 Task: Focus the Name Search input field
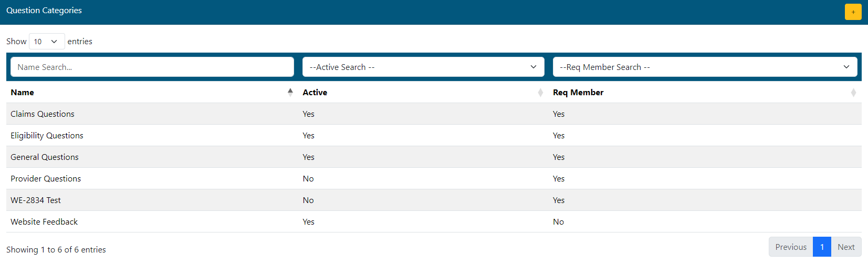pyautogui.click(x=152, y=67)
